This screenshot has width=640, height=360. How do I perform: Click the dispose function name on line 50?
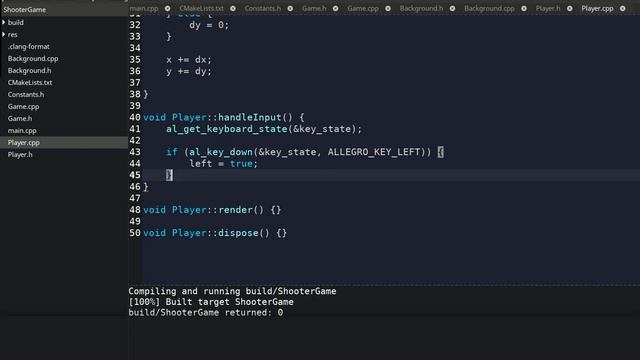tap(238, 233)
